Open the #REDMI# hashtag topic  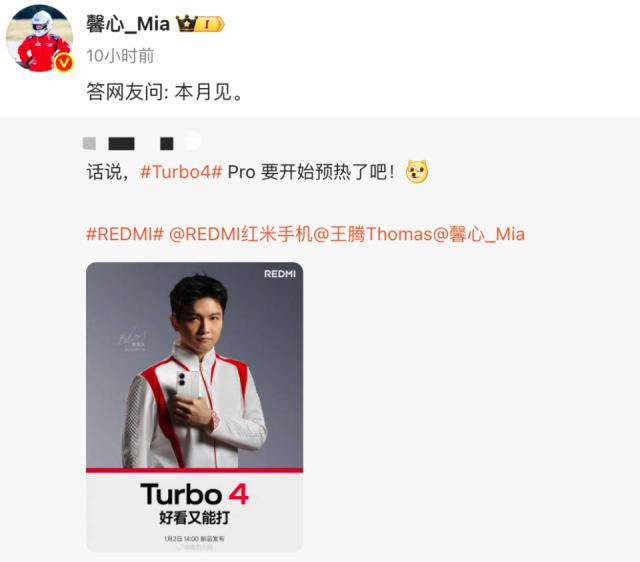125,234
